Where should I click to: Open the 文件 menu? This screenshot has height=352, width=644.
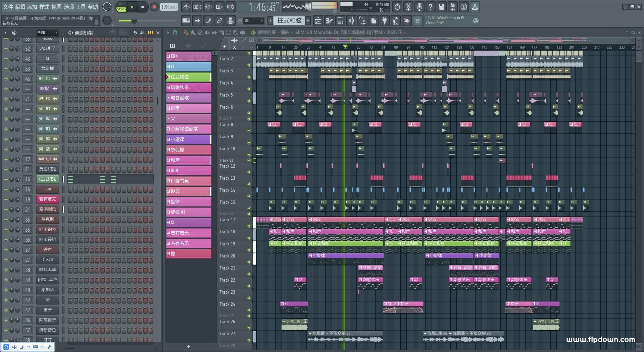click(x=8, y=7)
